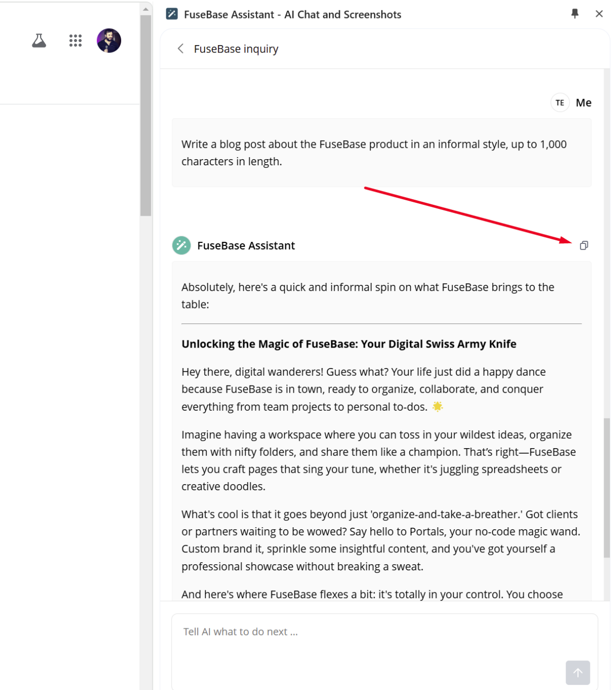Screen dimensions: 616x690
Task: Click the sun emoji in the response
Action: [437, 406]
